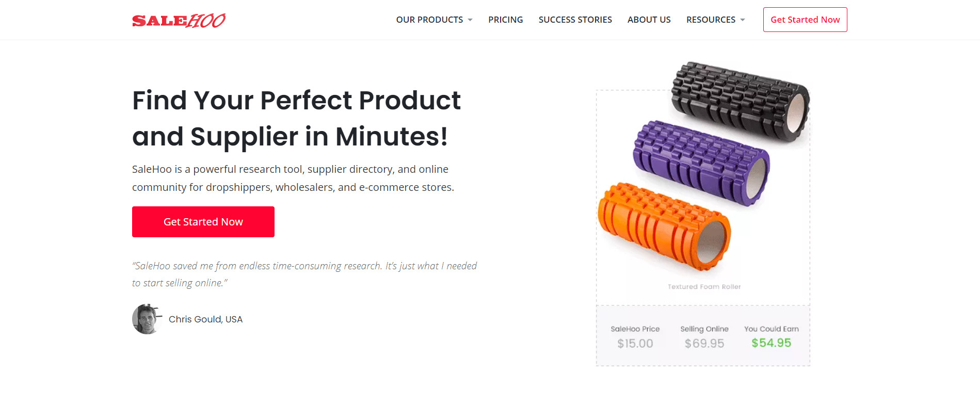
Task: Navigate to About Us
Action: pyautogui.click(x=649, y=20)
